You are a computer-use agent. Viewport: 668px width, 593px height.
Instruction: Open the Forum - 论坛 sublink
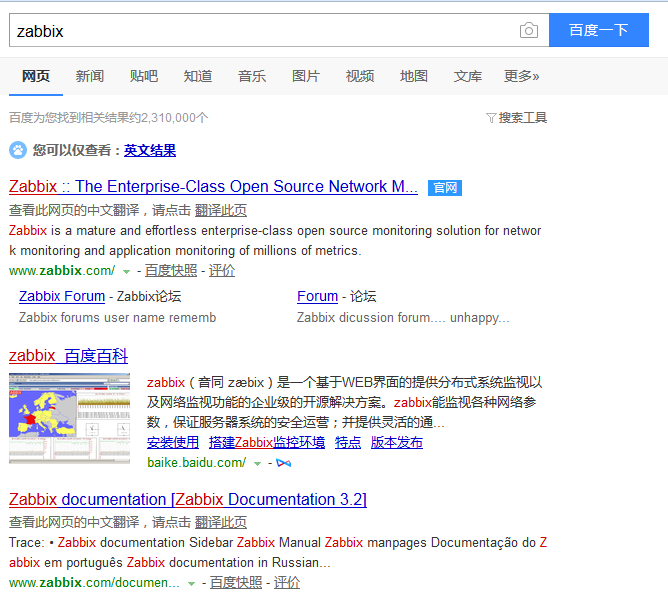pyautogui.click(x=317, y=296)
